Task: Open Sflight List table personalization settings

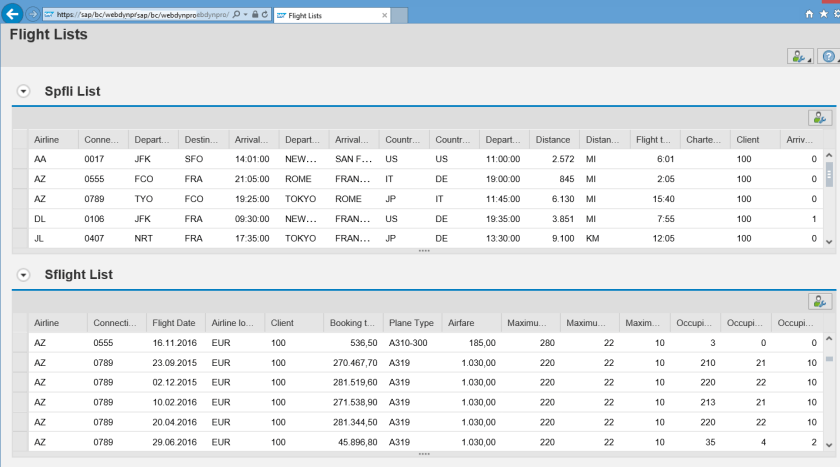Action: [820, 301]
